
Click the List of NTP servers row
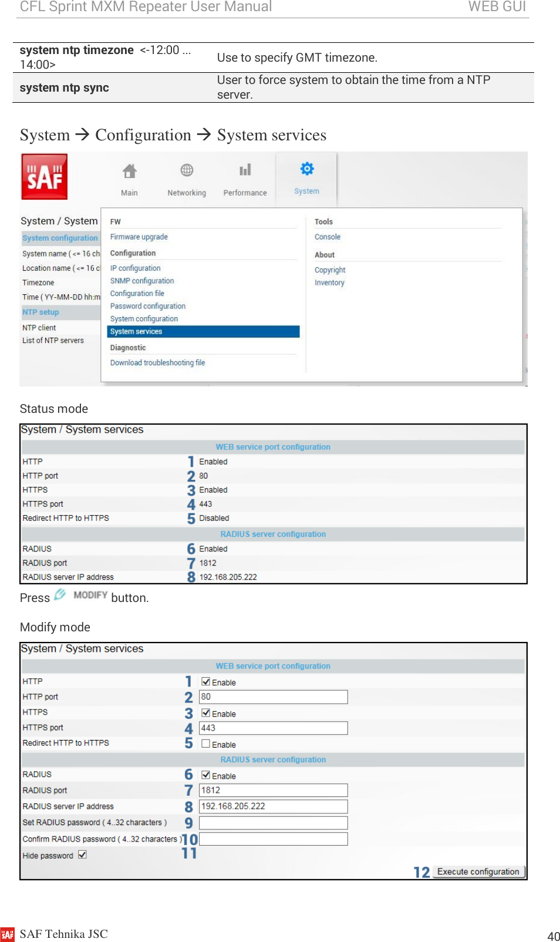click(x=53, y=341)
